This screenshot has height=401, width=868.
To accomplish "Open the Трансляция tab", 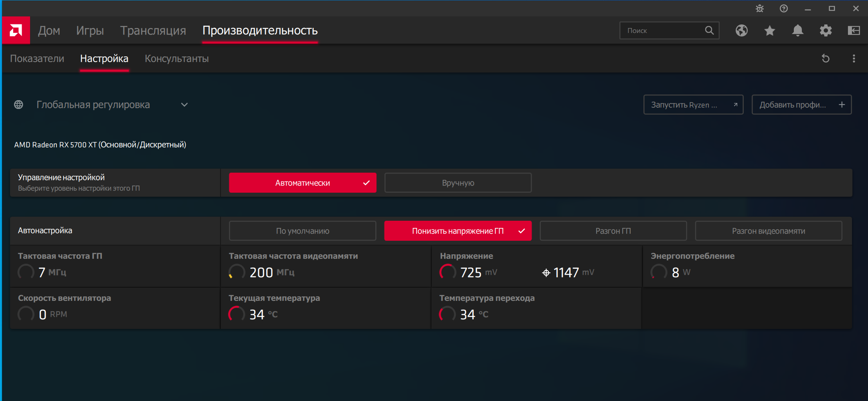I will [x=153, y=30].
